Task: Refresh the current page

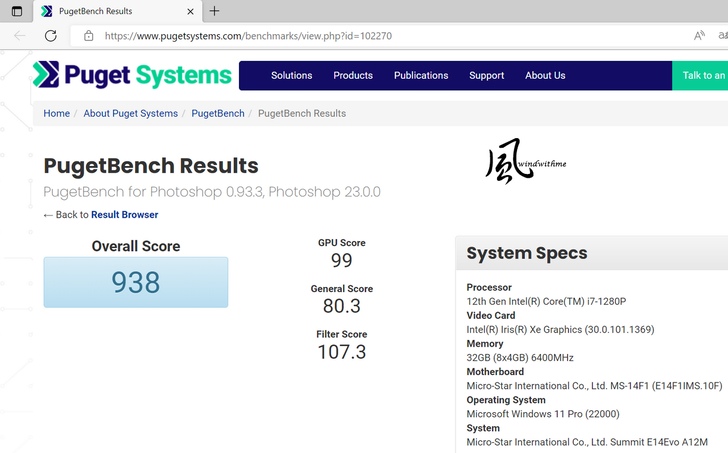Action: point(51,35)
